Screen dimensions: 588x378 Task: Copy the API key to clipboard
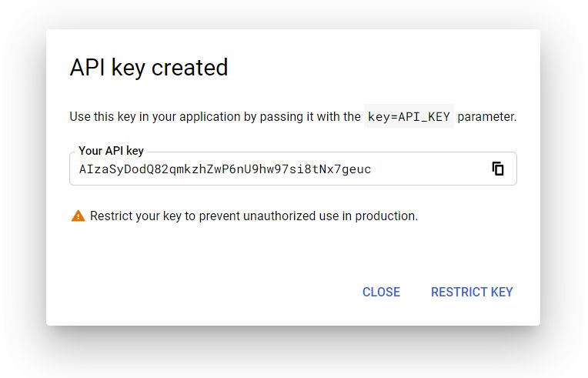[x=498, y=169]
